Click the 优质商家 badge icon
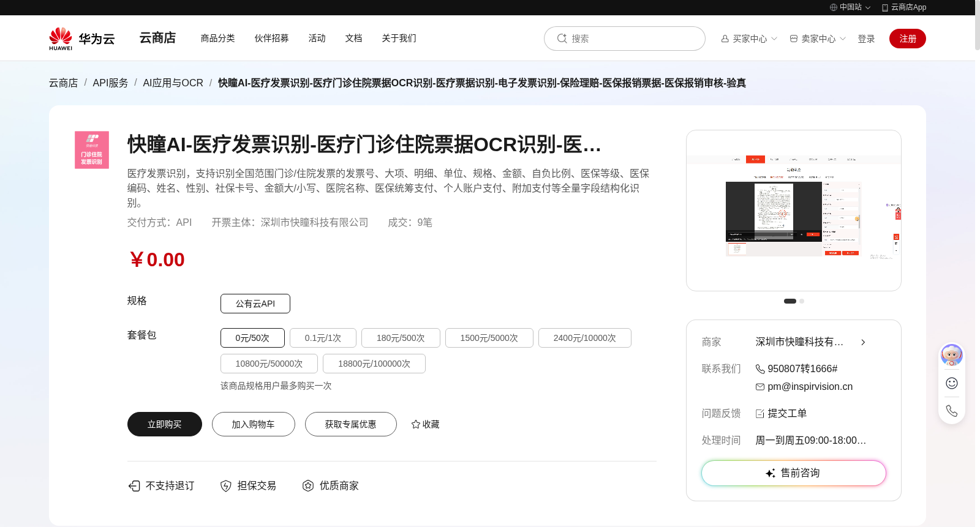The image size is (980, 527). tap(308, 486)
